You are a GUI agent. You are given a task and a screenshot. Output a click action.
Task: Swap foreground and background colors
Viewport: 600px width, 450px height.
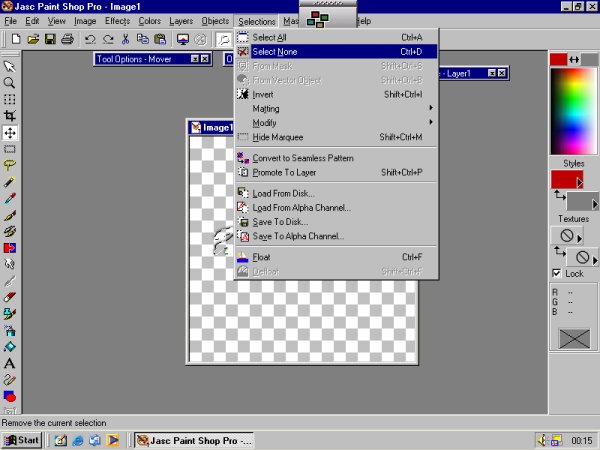tap(574, 60)
